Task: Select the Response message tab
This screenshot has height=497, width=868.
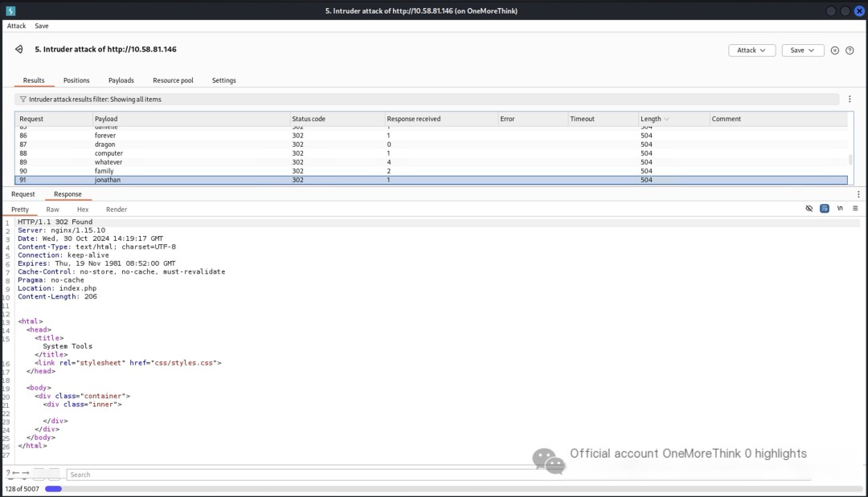Action: (68, 194)
